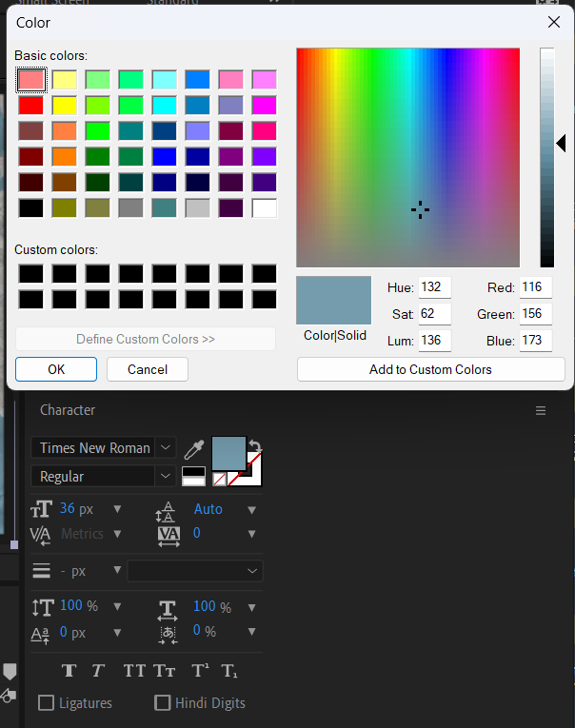This screenshot has height=728, width=575.
Task: Open the stroke order combo box
Action: click(x=195, y=571)
